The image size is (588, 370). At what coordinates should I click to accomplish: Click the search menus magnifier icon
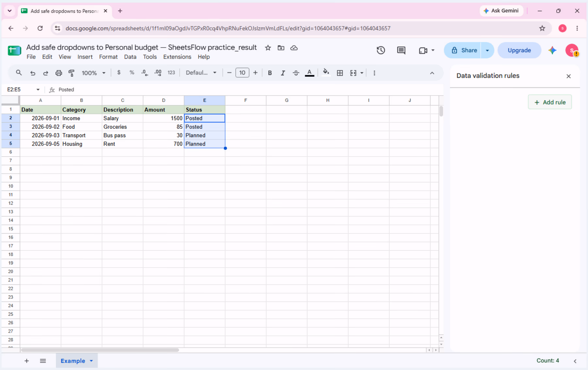click(19, 73)
